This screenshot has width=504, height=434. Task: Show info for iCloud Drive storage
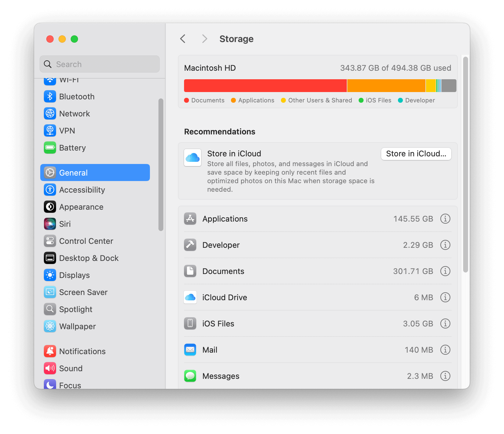[445, 297]
